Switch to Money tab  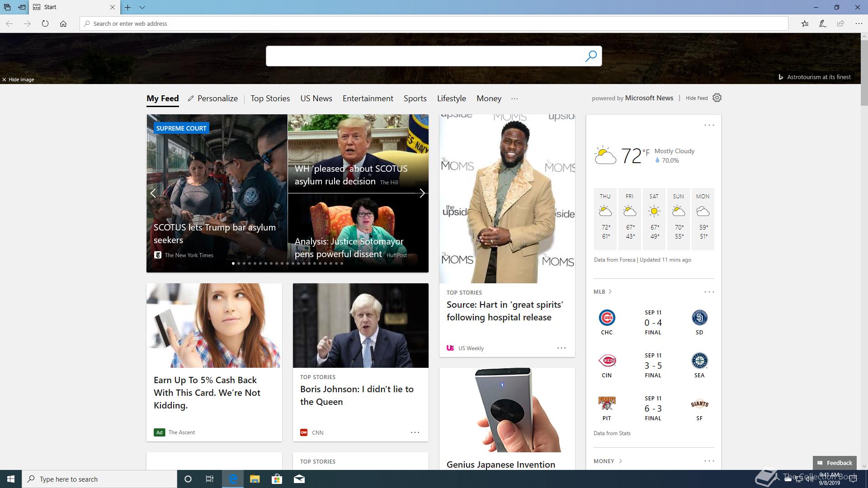pos(489,99)
